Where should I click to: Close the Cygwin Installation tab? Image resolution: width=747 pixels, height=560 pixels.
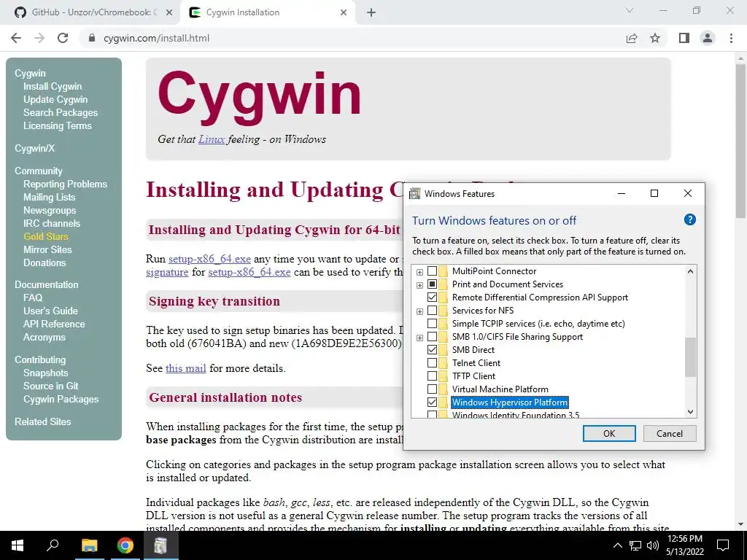[344, 12]
